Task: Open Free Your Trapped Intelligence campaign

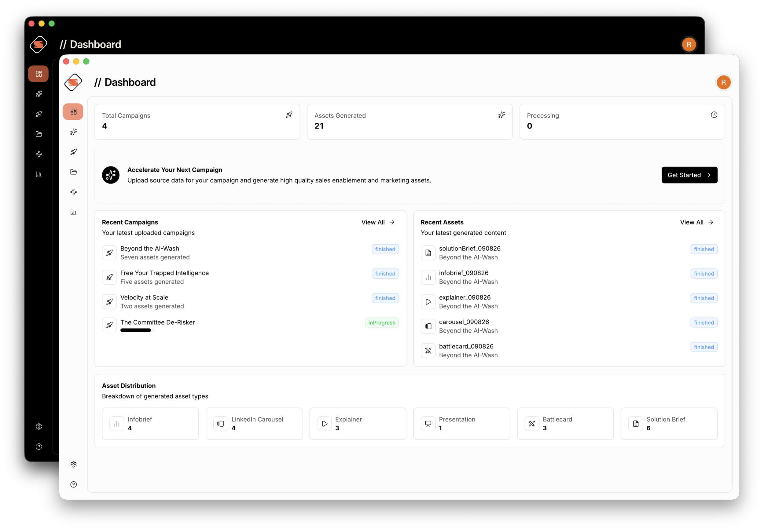Action: (x=250, y=277)
